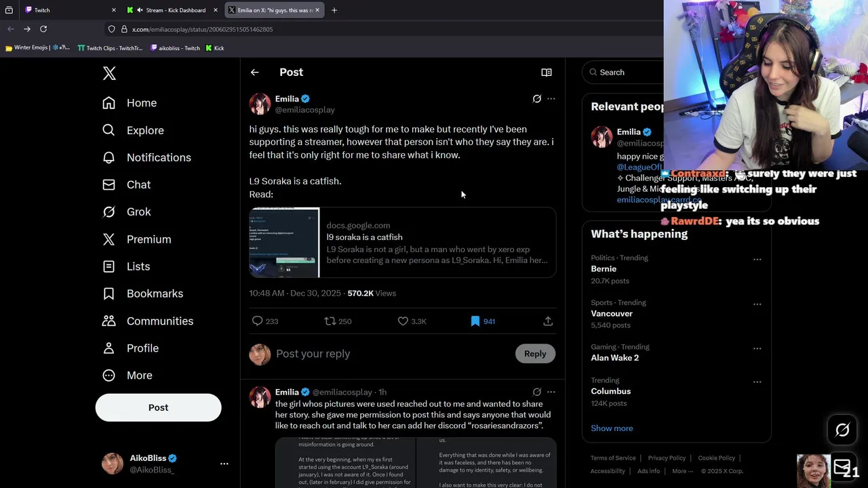Open Lists from sidebar
Image resolution: width=868 pixels, height=488 pixels.
pyautogui.click(x=126, y=266)
